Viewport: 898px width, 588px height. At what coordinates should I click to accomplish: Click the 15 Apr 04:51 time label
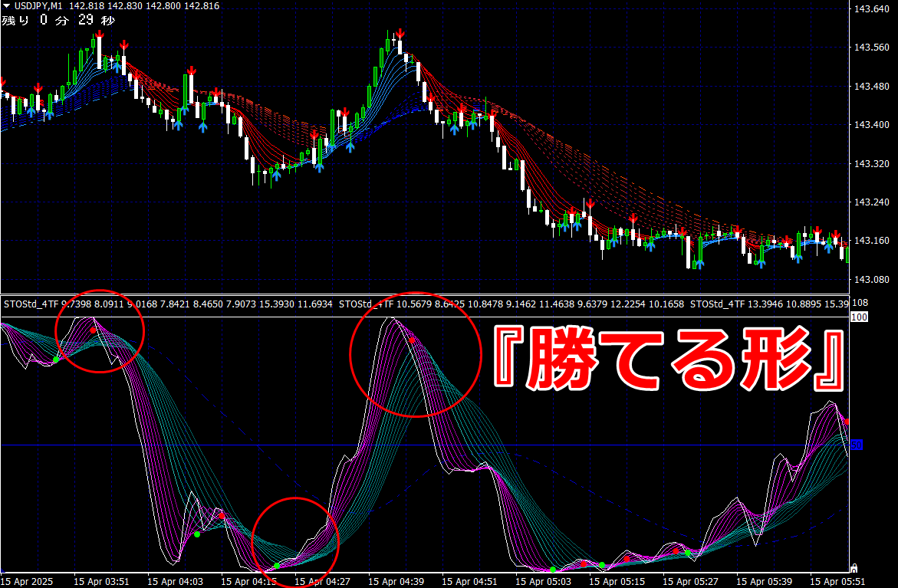pos(469,582)
